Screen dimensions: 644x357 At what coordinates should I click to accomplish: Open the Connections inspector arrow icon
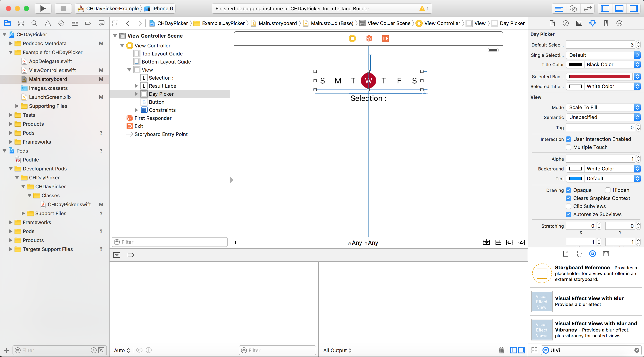619,23
